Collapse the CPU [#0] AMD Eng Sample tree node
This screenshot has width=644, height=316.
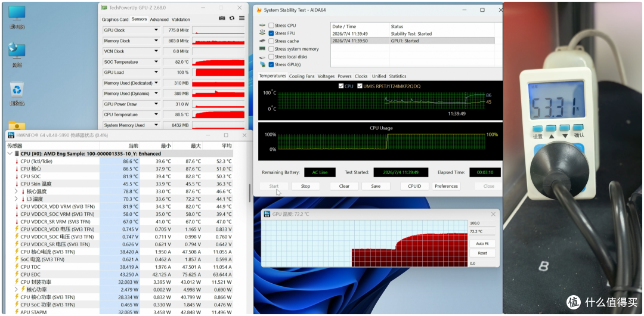10,153
